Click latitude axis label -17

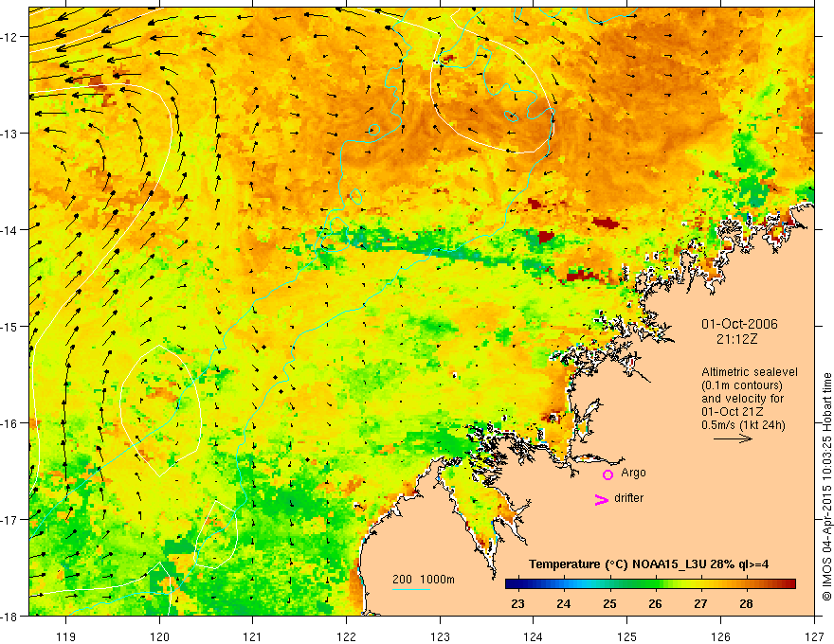point(10,520)
